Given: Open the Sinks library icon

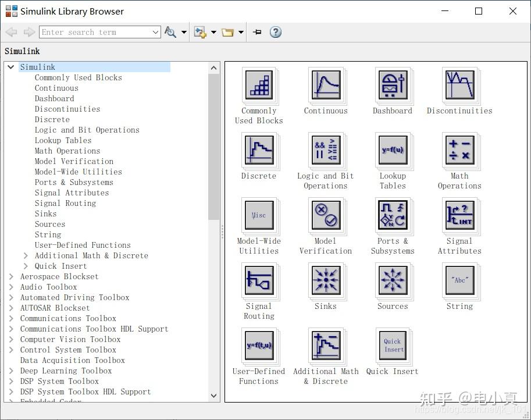Looking at the screenshot, I should click(326, 280).
